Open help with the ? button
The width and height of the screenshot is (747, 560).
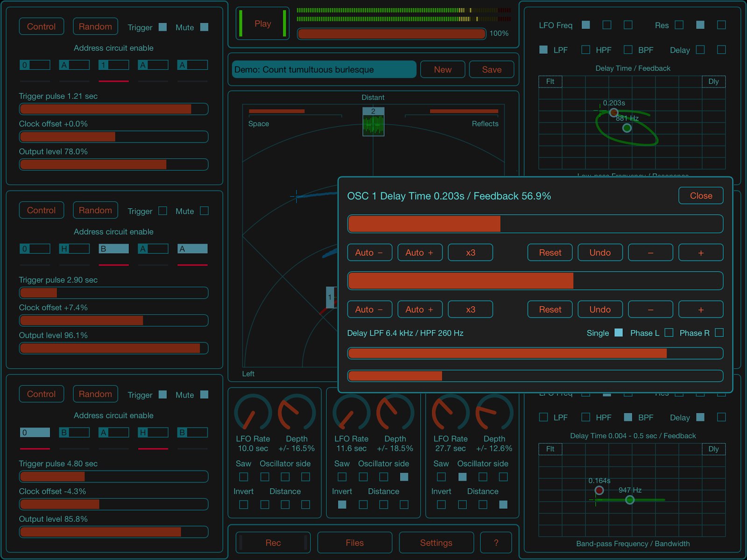(496, 543)
